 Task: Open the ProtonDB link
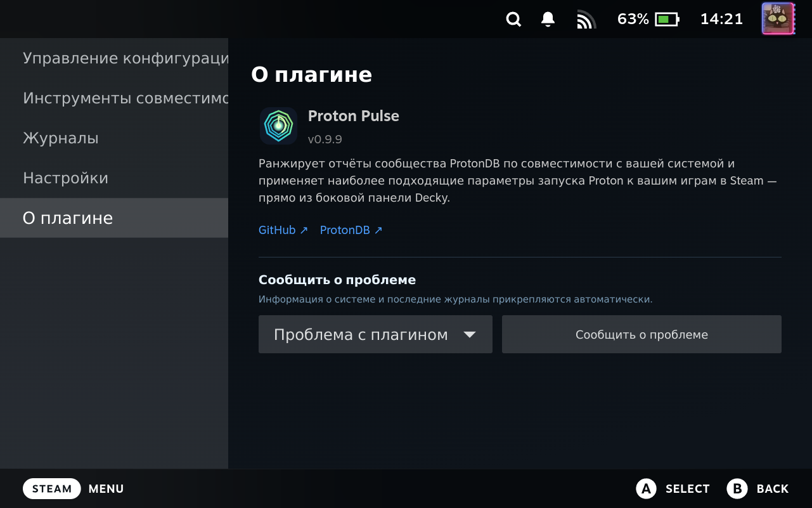tap(351, 230)
